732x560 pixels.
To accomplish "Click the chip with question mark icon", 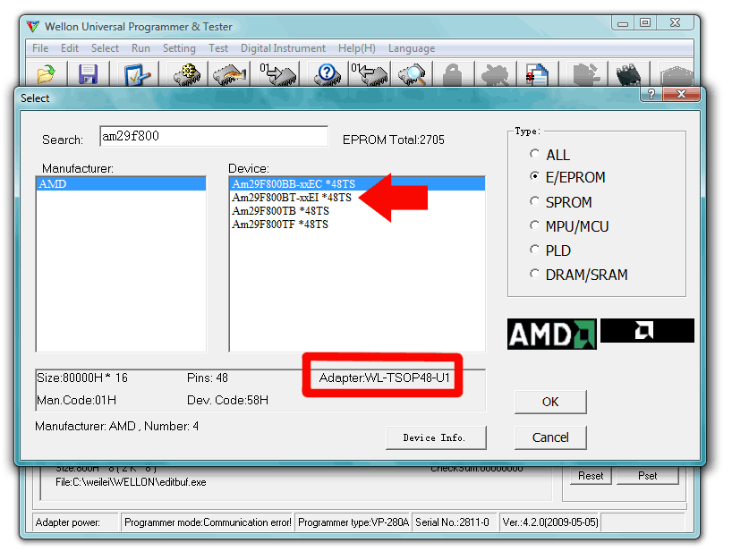I will point(327,73).
